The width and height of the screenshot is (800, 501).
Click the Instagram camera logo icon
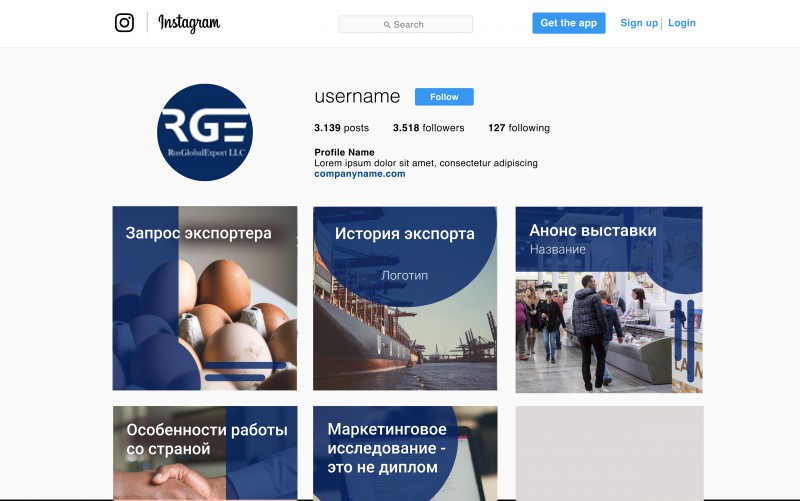click(124, 22)
